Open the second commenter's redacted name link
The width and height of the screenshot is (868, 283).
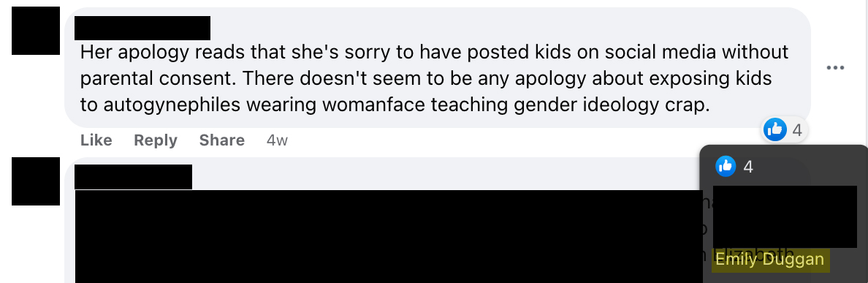pyautogui.click(x=133, y=177)
